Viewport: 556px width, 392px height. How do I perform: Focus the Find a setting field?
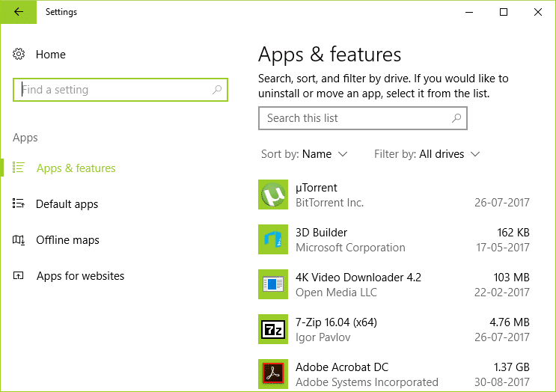click(x=112, y=90)
